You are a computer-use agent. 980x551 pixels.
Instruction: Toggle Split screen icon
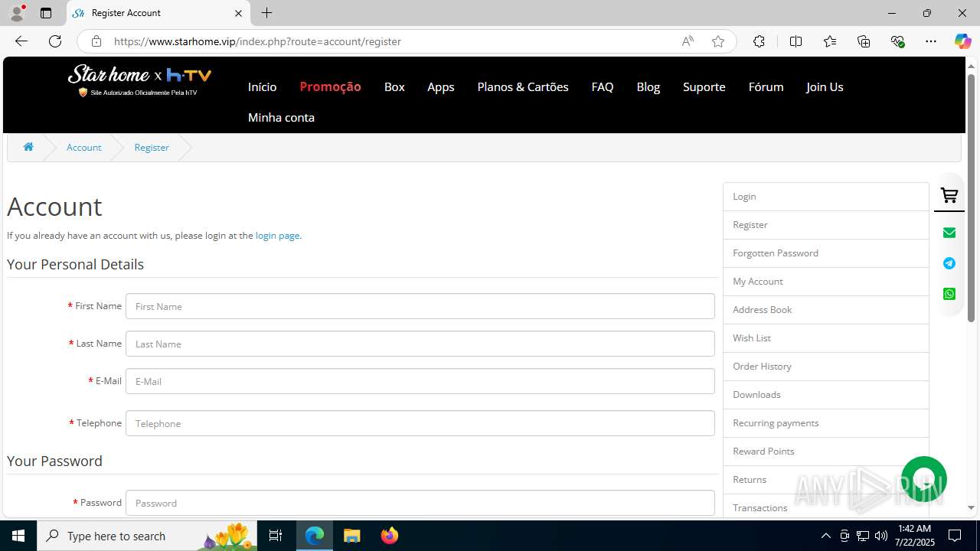[795, 41]
